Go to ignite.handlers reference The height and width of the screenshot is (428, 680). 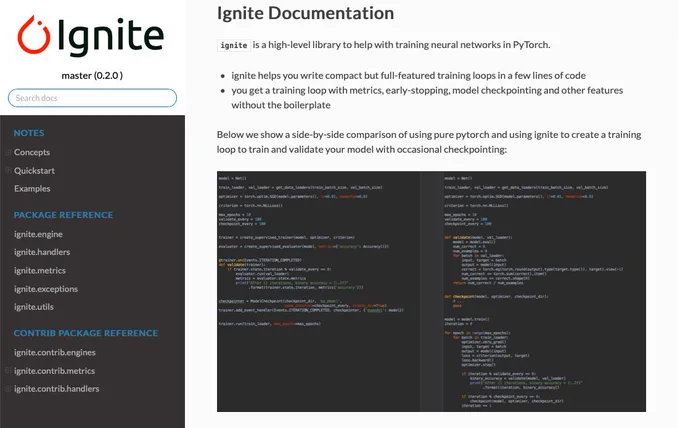pos(42,252)
